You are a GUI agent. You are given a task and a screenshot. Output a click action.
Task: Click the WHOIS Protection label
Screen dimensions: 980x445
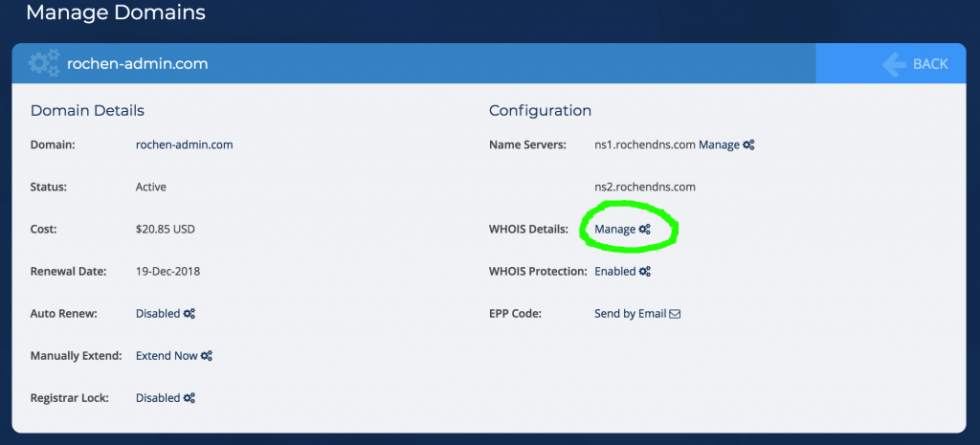[x=538, y=271]
